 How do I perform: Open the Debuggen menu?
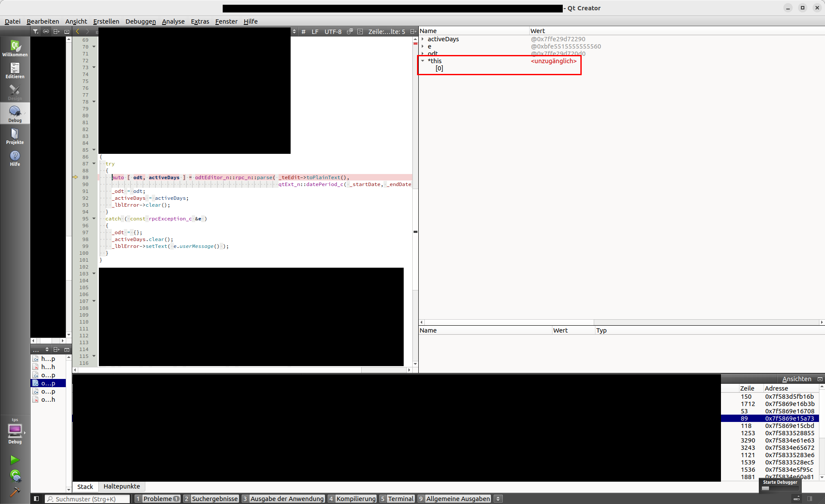[x=141, y=21]
